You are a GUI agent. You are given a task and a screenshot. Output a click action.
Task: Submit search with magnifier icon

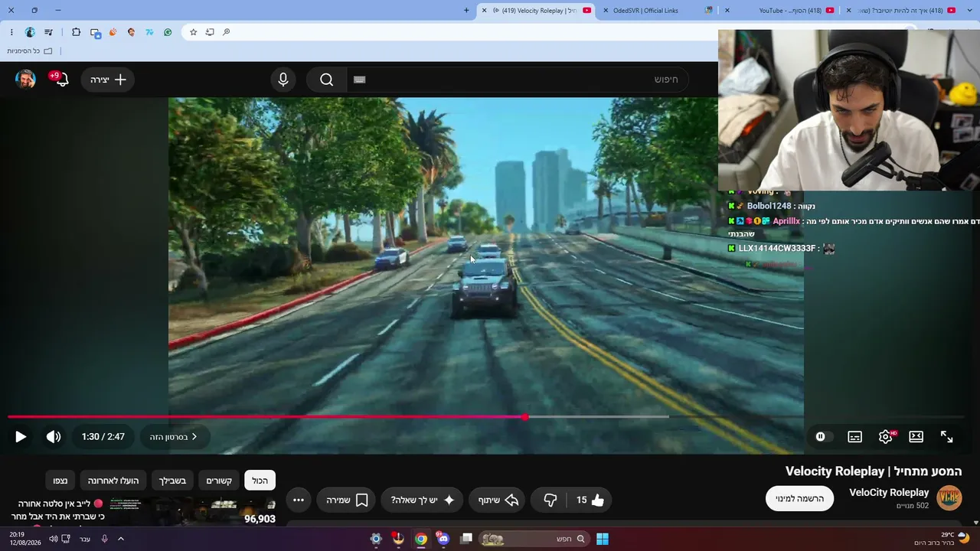coord(327,80)
